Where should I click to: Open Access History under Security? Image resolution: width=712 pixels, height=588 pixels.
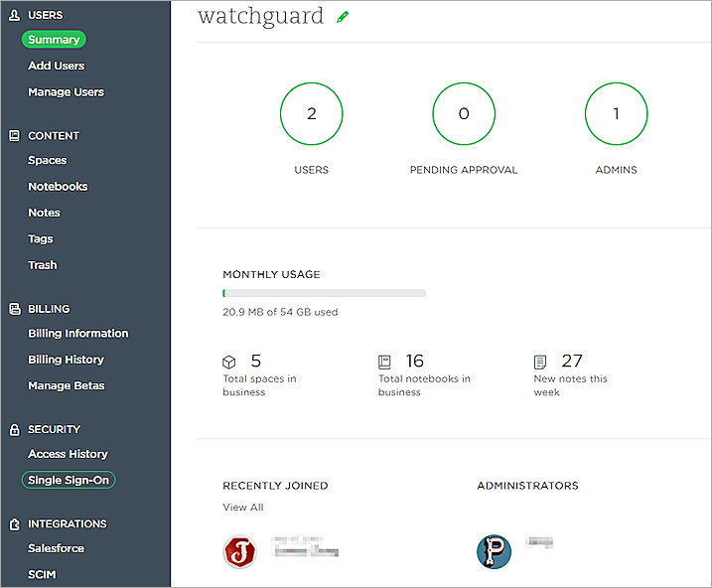(69, 454)
